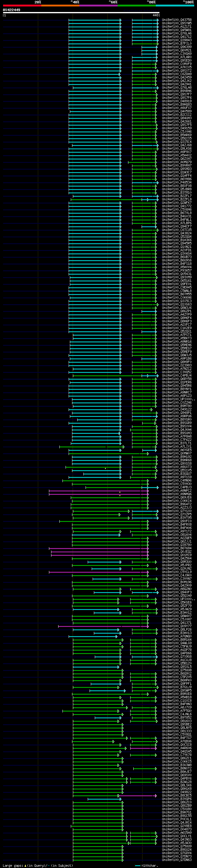Click the purple alignment bar for UniRef100_A9NMQ6
197x868 pixels.
tap(99, 494)
